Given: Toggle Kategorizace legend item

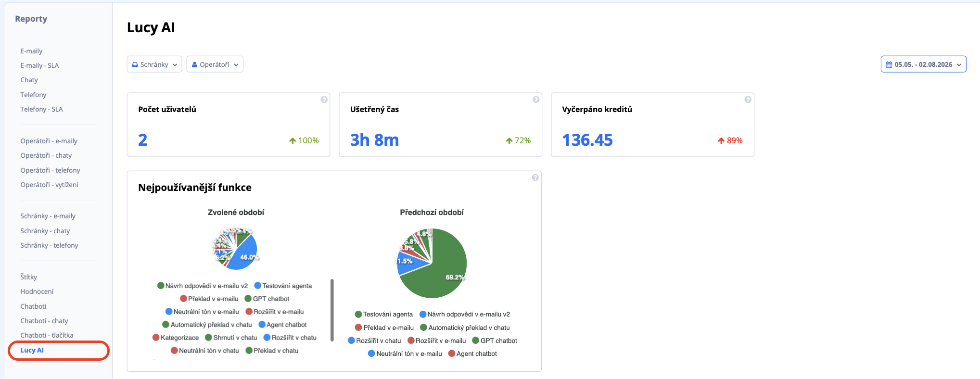Looking at the screenshot, I should click(x=176, y=338).
